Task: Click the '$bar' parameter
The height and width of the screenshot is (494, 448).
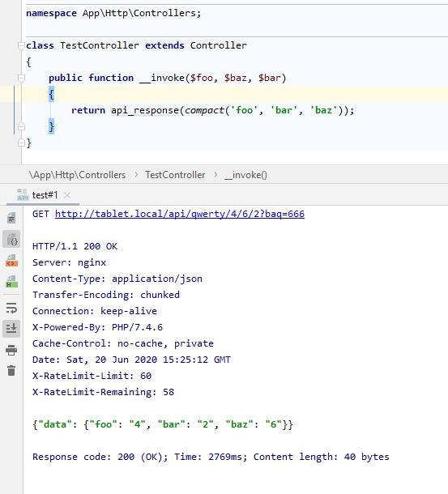Action: click(x=269, y=78)
